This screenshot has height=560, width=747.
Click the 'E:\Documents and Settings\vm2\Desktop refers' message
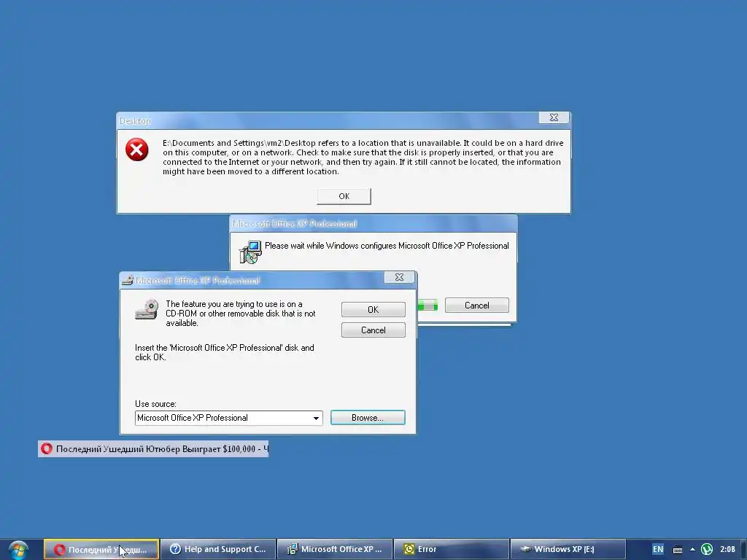click(363, 157)
